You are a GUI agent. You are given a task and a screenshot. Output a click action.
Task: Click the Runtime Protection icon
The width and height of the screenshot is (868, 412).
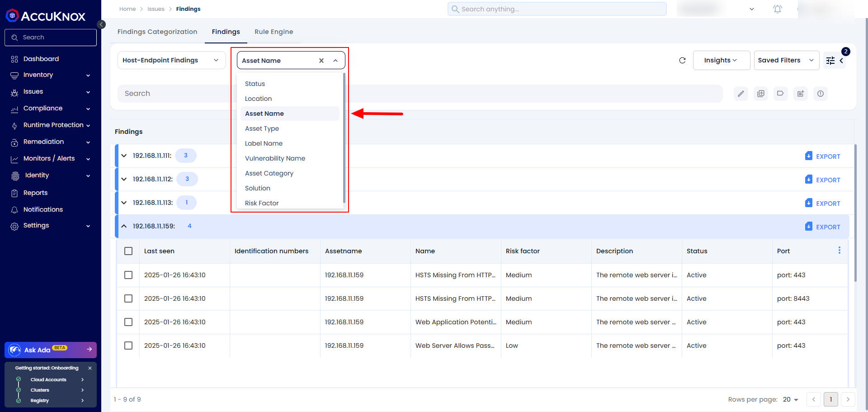point(14,126)
